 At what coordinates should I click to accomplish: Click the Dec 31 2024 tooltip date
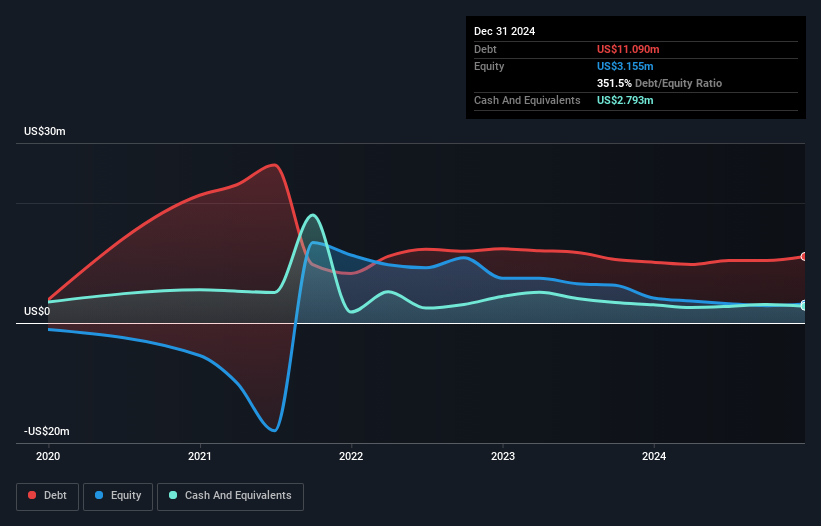coord(505,31)
